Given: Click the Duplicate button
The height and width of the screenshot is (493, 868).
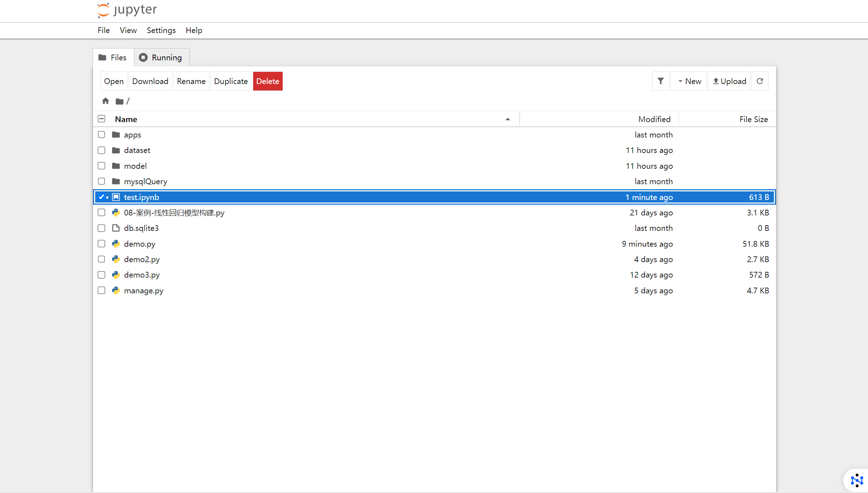Looking at the screenshot, I should point(231,81).
